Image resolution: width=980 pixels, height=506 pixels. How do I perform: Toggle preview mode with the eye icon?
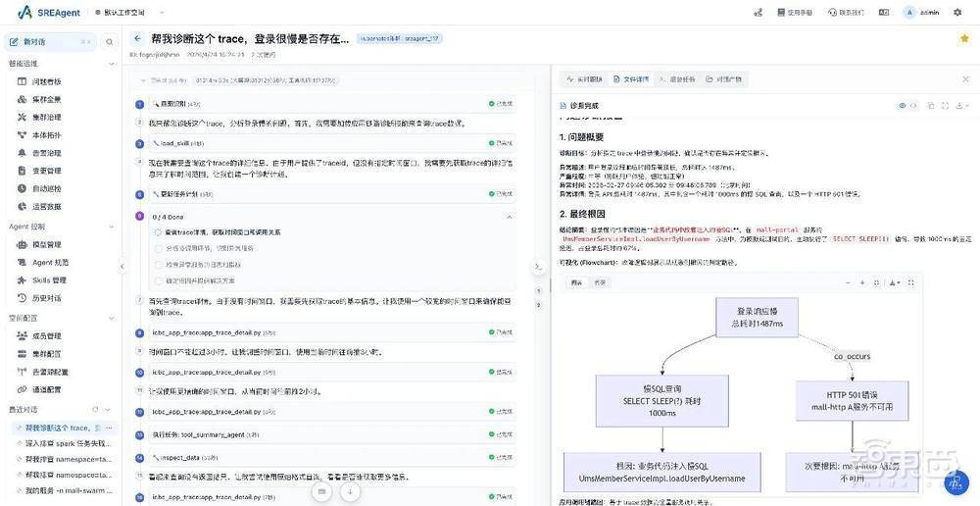pos(902,106)
